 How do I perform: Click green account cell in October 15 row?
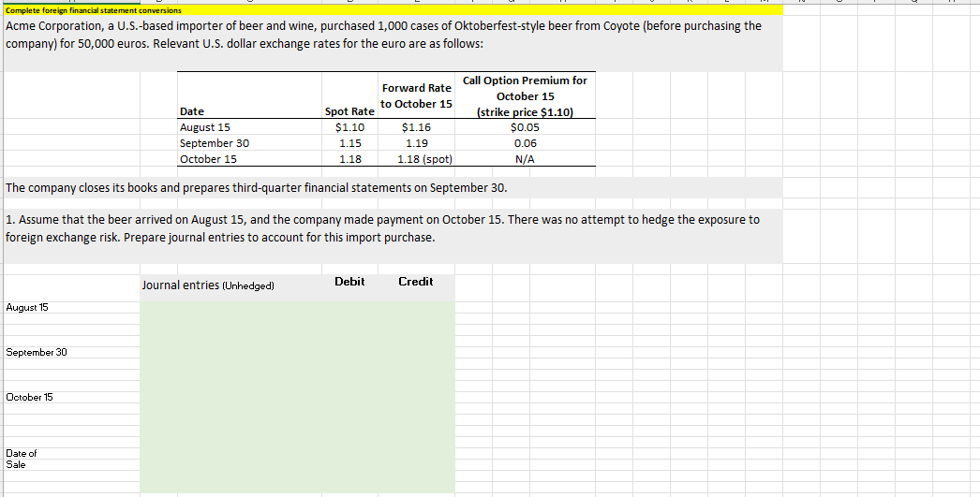pyautogui.click(x=231, y=397)
